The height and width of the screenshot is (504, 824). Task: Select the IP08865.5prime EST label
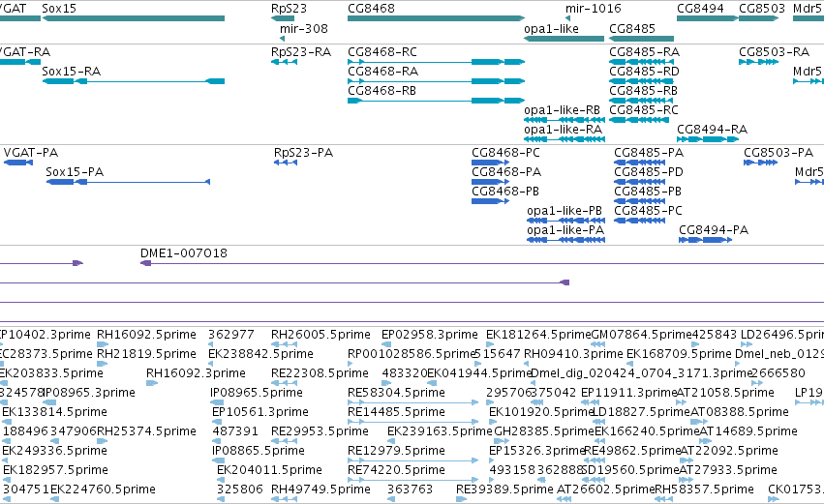tap(258, 451)
